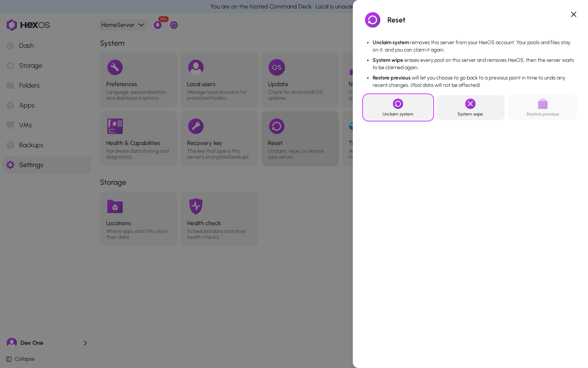Screen dimensions: 588x368
Task: Open Apps in sidebar
Action: (x=47, y=105)
